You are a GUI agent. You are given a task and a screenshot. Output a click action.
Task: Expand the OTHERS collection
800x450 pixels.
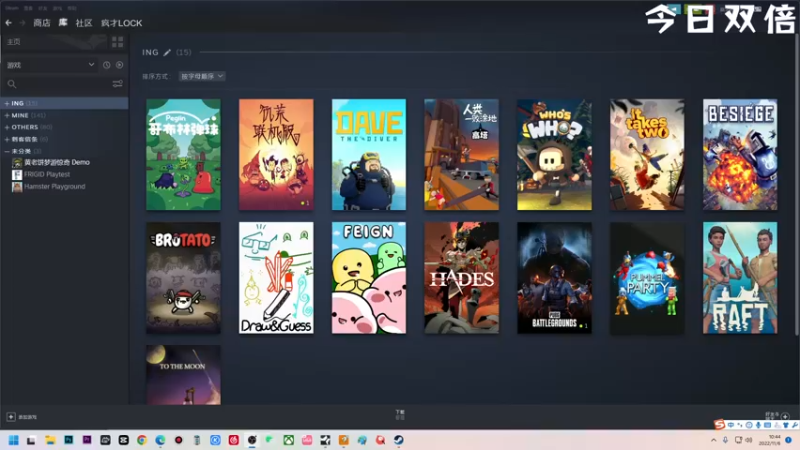[x=7, y=127]
